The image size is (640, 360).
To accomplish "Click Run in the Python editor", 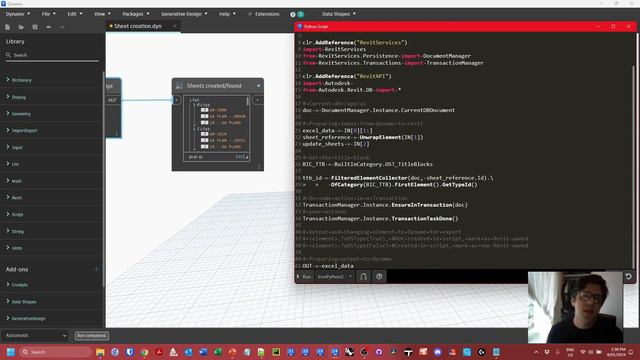I will (x=304, y=277).
